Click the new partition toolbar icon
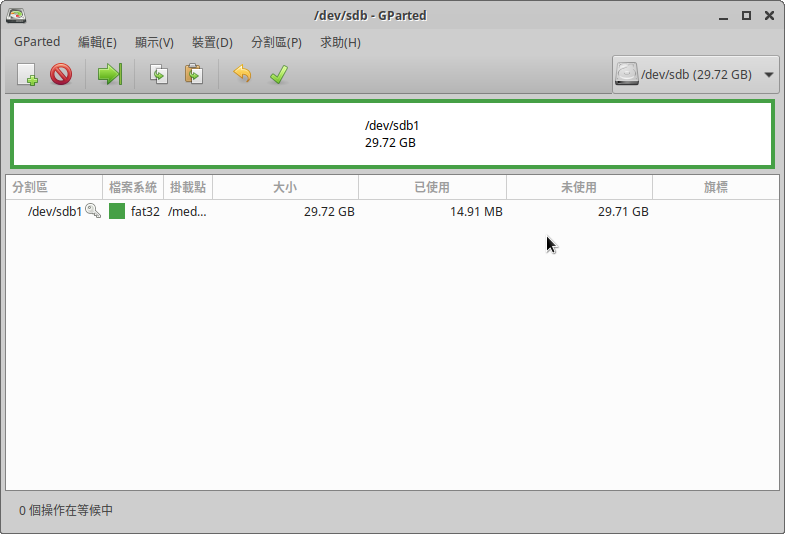This screenshot has width=785, height=534. tap(27, 74)
